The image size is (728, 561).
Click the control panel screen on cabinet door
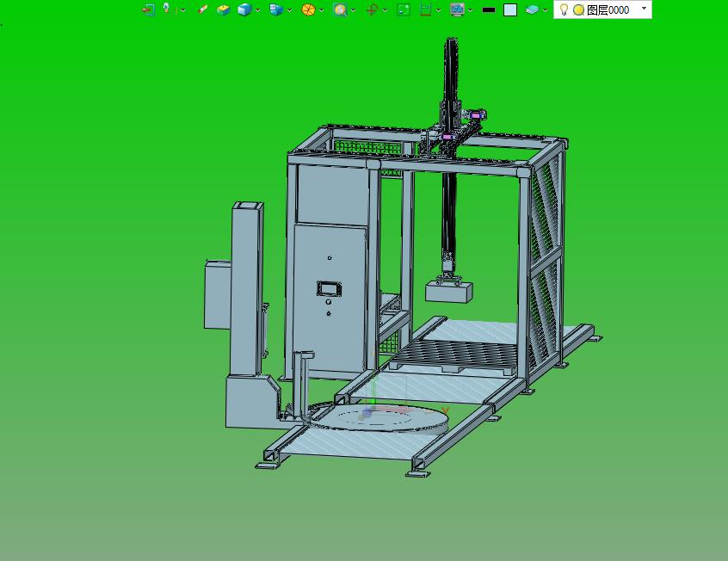[330, 289]
